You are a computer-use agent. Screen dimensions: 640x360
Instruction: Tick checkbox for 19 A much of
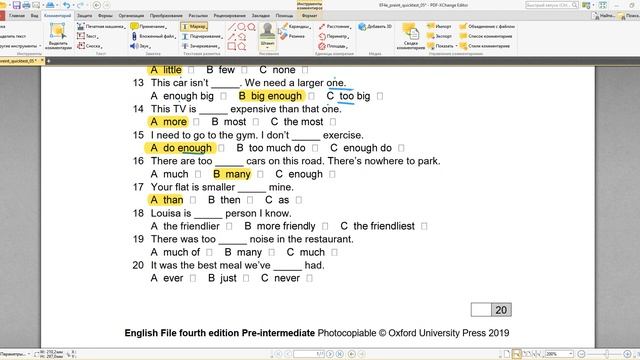click(x=209, y=252)
